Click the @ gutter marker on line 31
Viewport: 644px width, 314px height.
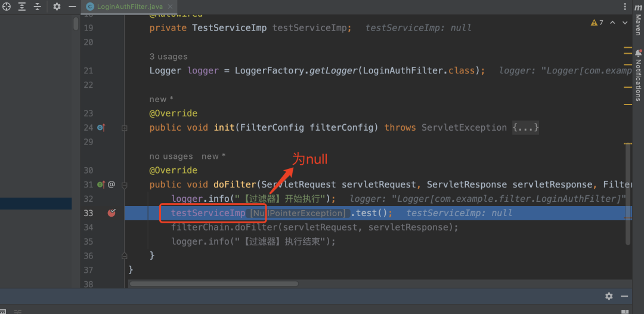(112, 184)
